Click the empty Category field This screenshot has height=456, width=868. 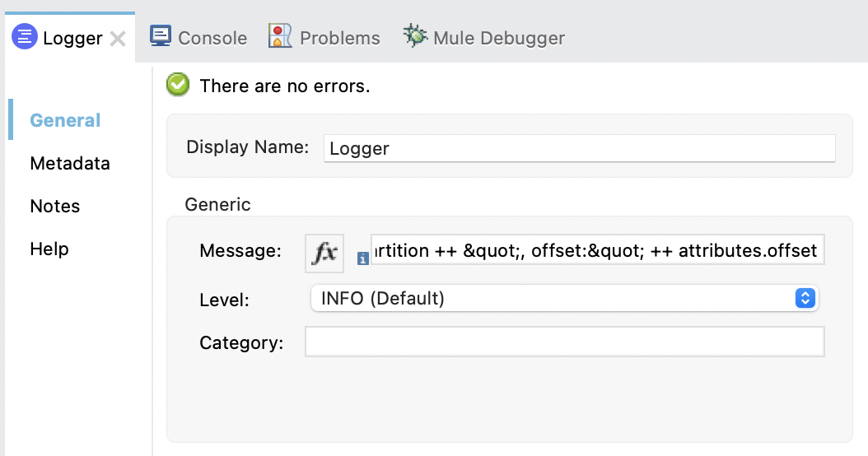pyautogui.click(x=564, y=342)
